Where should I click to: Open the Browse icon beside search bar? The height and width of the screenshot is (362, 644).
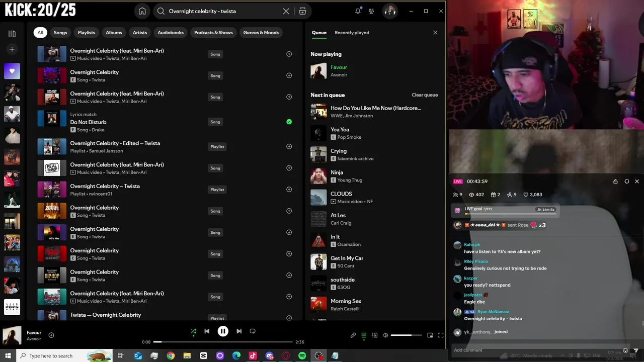[302, 11]
